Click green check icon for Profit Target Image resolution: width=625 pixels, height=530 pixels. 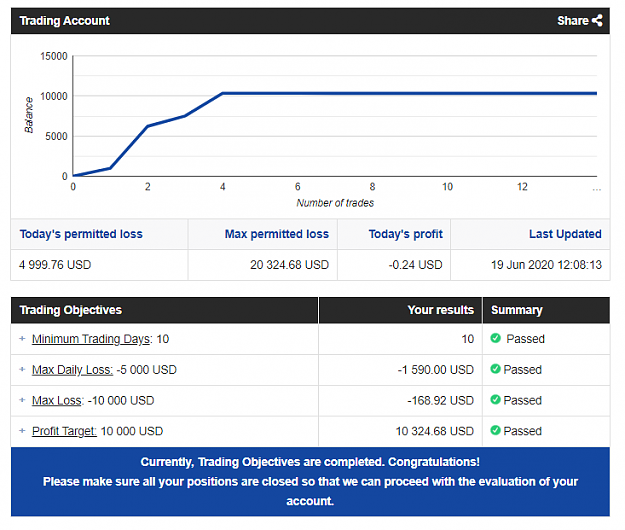click(495, 430)
